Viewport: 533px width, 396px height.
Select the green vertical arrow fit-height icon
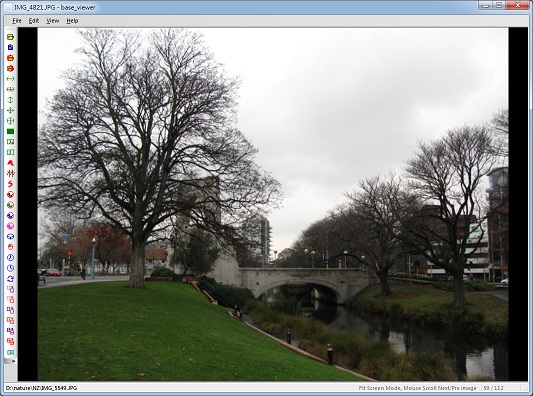coord(11,100)
